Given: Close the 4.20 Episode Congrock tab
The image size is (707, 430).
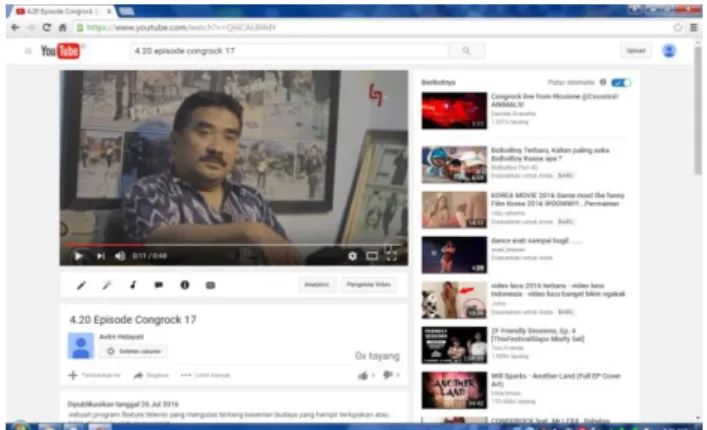Looking at the screenshot, I should pos(109,11).
